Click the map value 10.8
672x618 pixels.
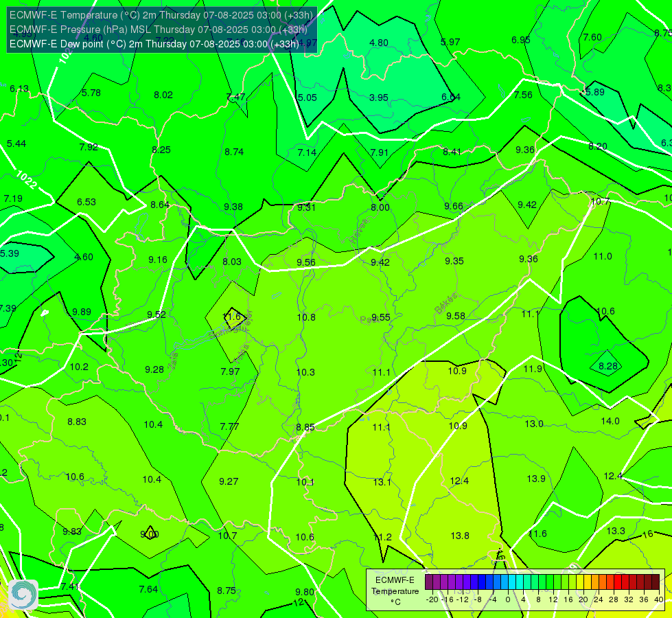pyautogui.click(x=306, y=317)
